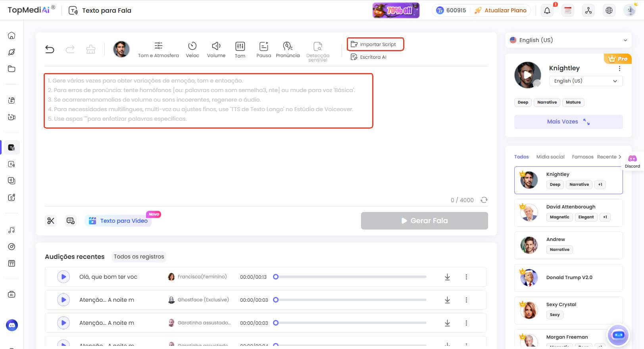Open the notifications bell

[547, 10]
